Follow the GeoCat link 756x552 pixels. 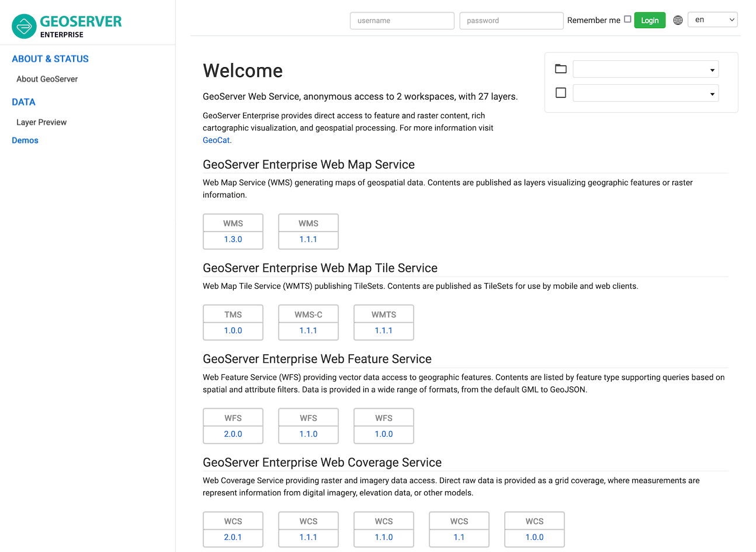216,140
